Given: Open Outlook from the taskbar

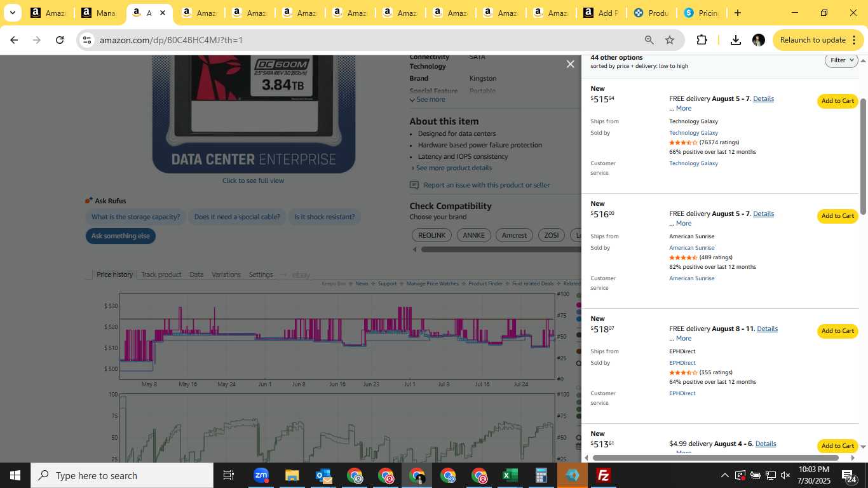Looking at the screenshot, I should click(x=323, y=475).
